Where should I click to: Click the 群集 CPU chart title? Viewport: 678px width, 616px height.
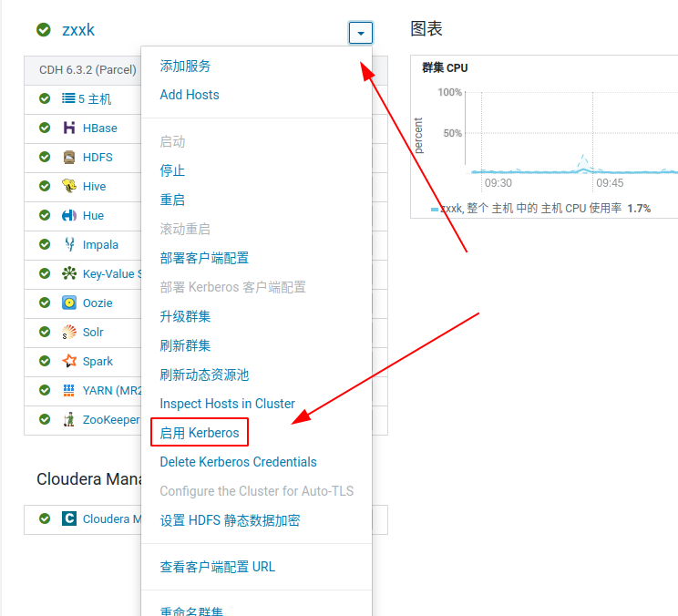(x=445, y=67)
